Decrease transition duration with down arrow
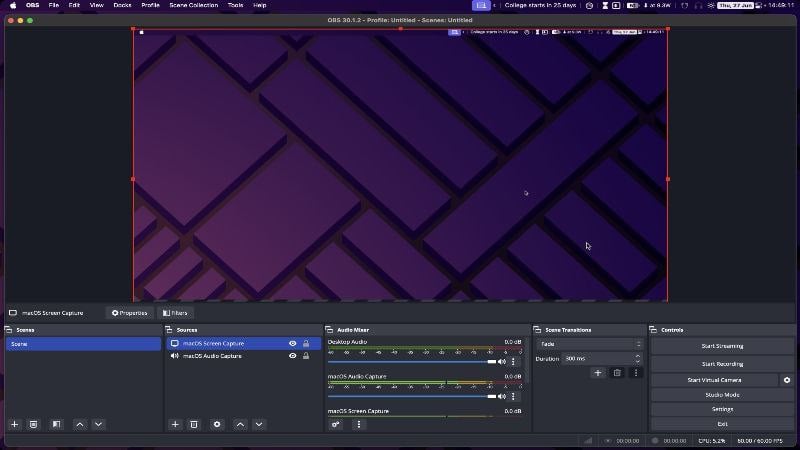The width and height of the screenshot is (800, 450). [x=638, y=362]
